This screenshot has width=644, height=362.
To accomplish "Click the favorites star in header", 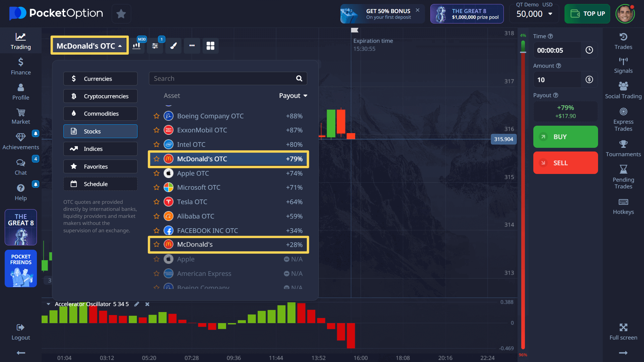I will coord(121,14).
